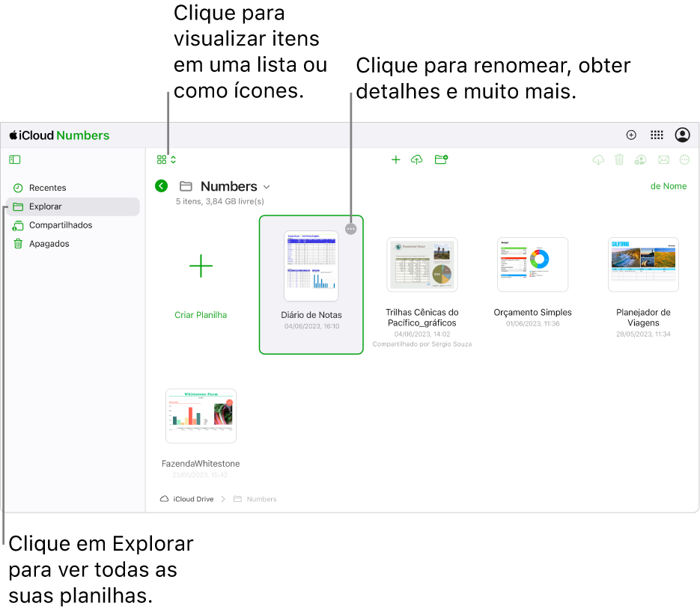
Task: Open Compartilhados in the sidebar
Action: click(73, 225)
